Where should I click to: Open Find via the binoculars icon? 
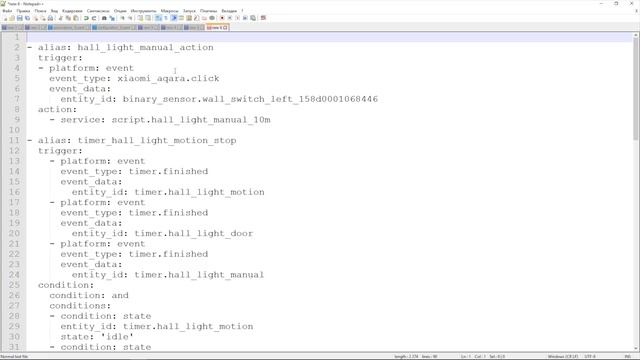pyautogui.click(x=104, y=18)
